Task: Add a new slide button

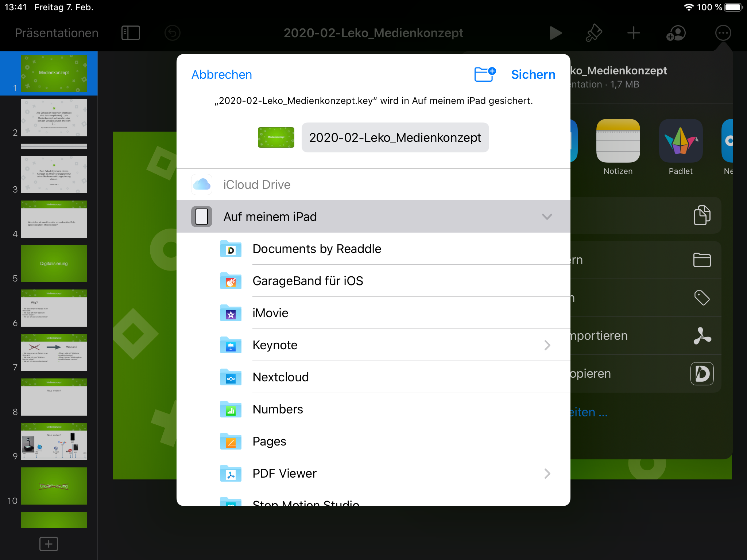Action: click(x=49, y=544)
